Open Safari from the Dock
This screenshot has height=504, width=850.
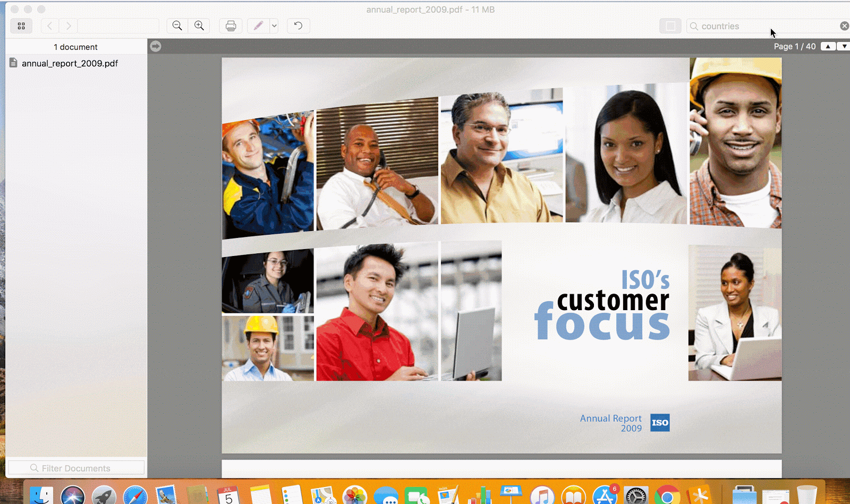click(135, 496)
